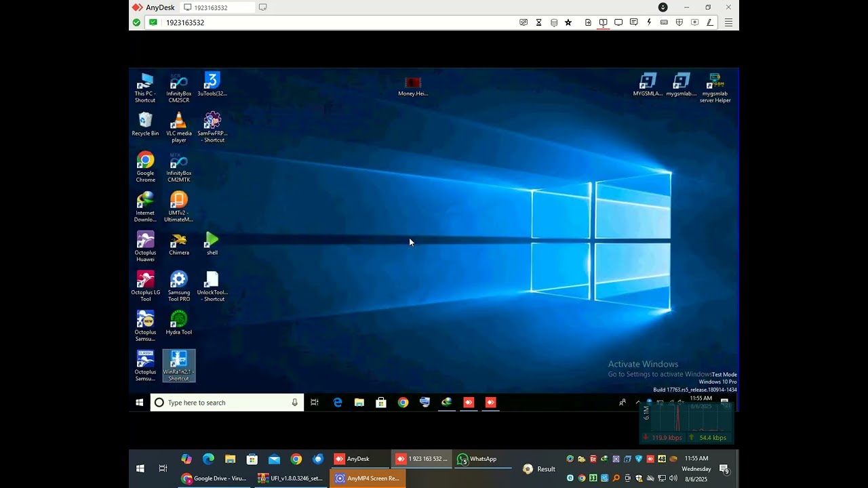Open Microsoft Store on remote taskbar
This screenshot has height=488, width=868.
pyautogui.click(x=381, y=403)
